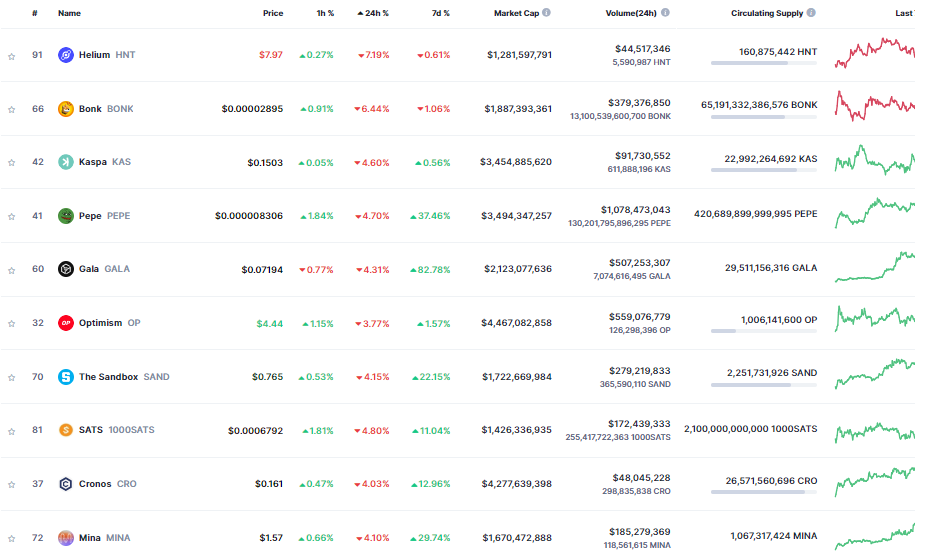Viewport: 925px width, 557px height.
Task: Click Mina market cap $1,670,472,888
Action: 517,538
